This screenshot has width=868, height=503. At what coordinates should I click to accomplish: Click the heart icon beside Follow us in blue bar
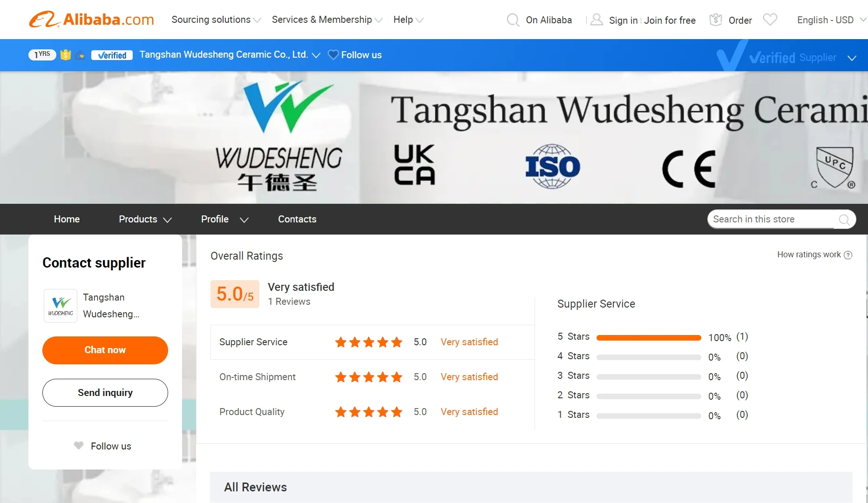coord(333,55)
